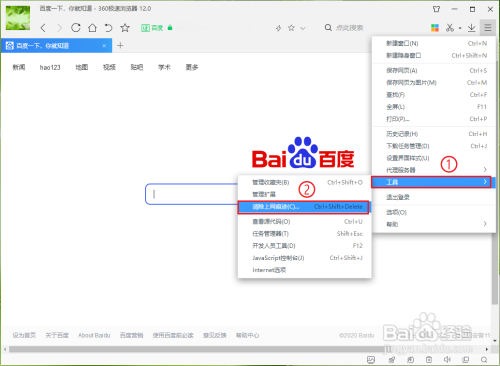Open 历史记录(H) menu item
Image resolution: width=500 pixels, height=366 pixels.
pyautogui.click(x=433, y=134)
